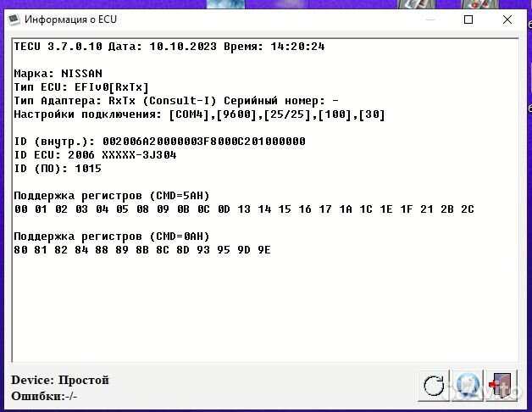Click the Настройки подключения COM4 line

tap(199, 114)
